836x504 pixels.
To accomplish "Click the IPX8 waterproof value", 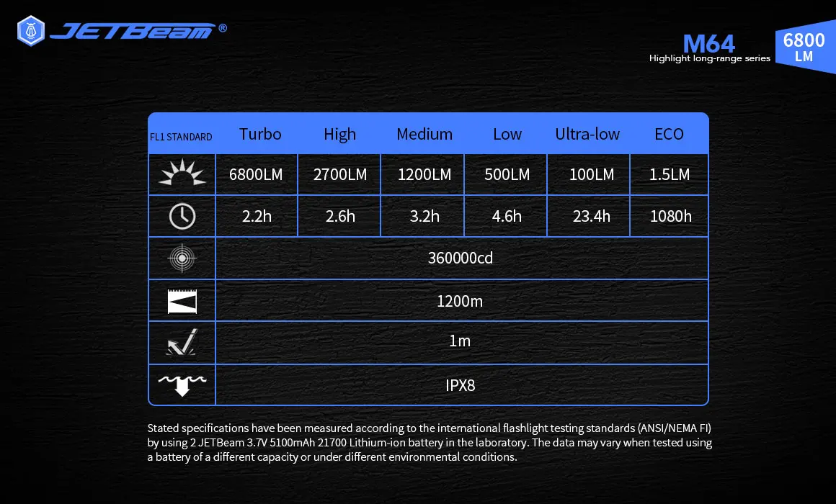I will click(460, 385).
